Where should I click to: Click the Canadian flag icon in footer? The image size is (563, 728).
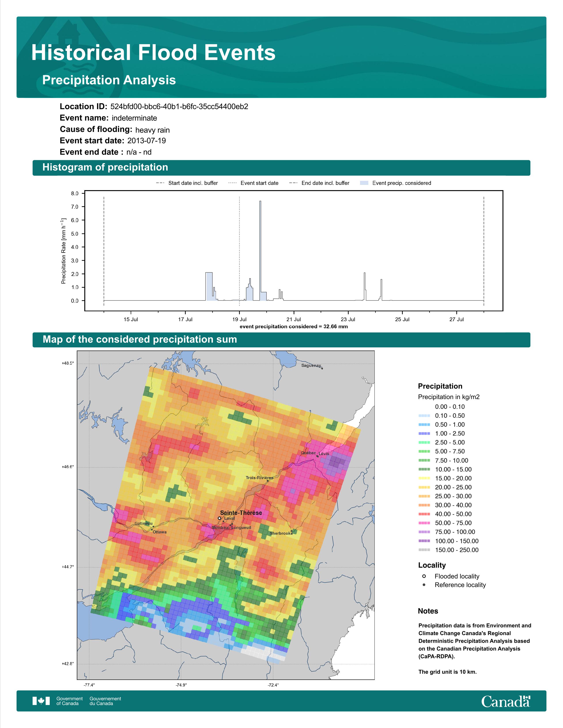41,701
